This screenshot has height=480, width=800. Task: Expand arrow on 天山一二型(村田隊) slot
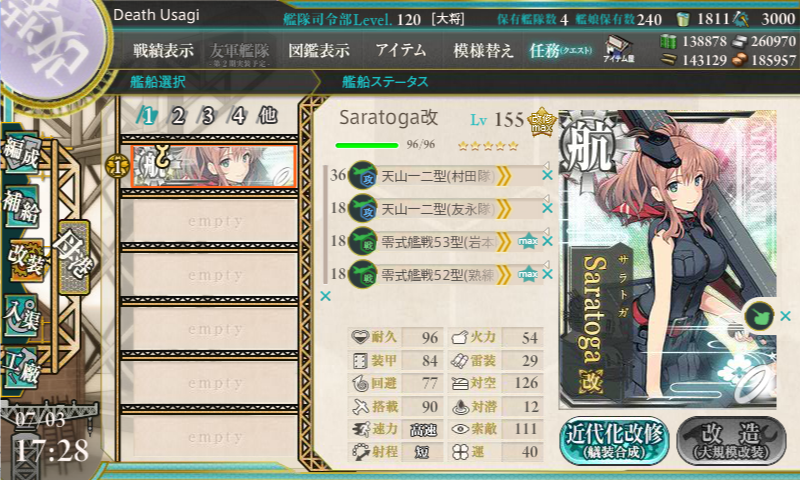504,176
